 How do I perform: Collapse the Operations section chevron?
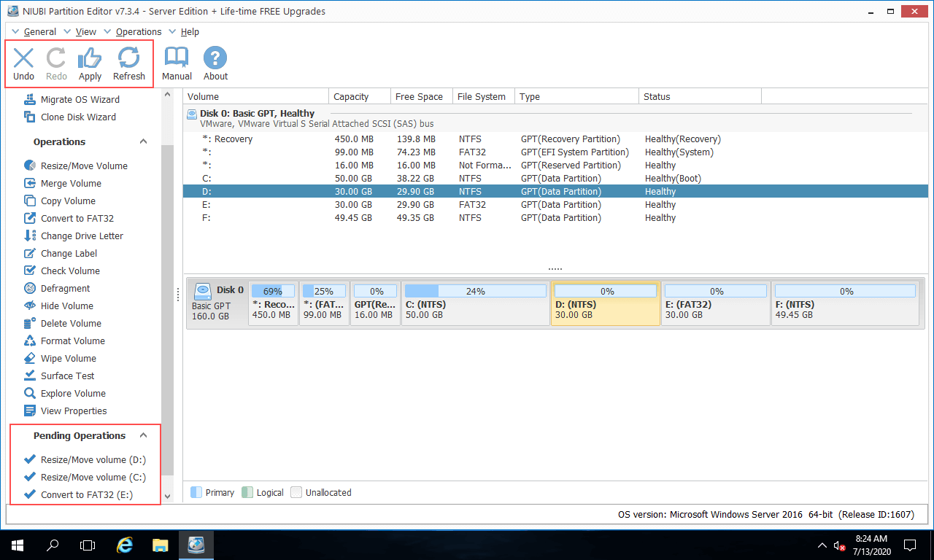[144, 142]
